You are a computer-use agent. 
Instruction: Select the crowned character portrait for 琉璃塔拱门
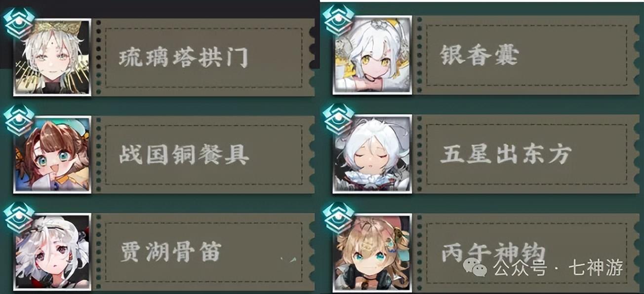pos(52,57)
